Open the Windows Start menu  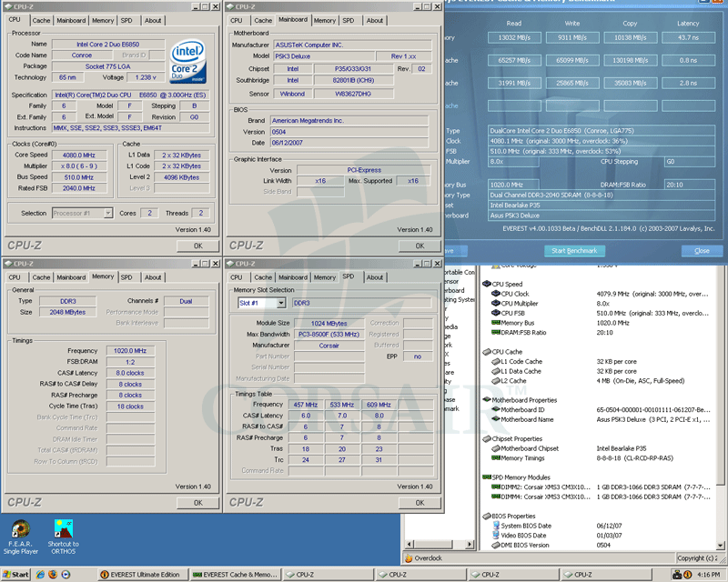[x=15, y=575]
